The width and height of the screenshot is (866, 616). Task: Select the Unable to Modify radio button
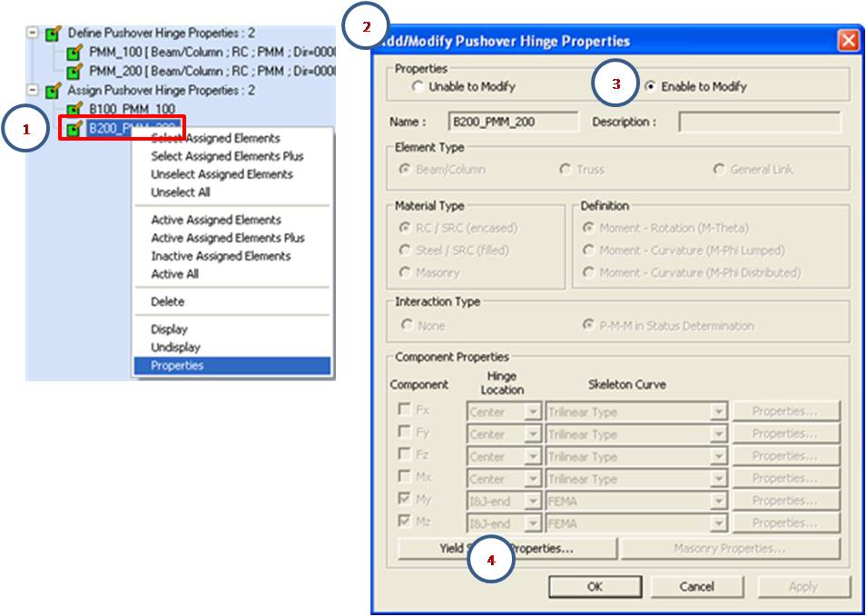coord(418,87)
